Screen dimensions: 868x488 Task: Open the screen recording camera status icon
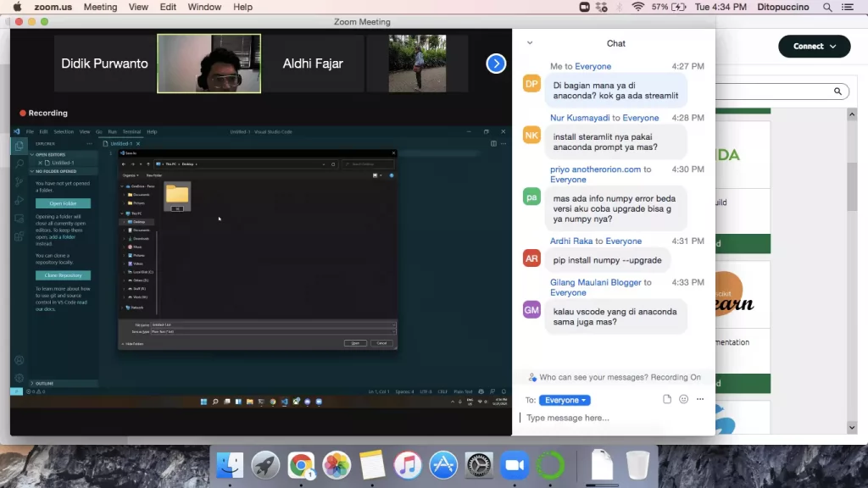(x=584, y=7)
